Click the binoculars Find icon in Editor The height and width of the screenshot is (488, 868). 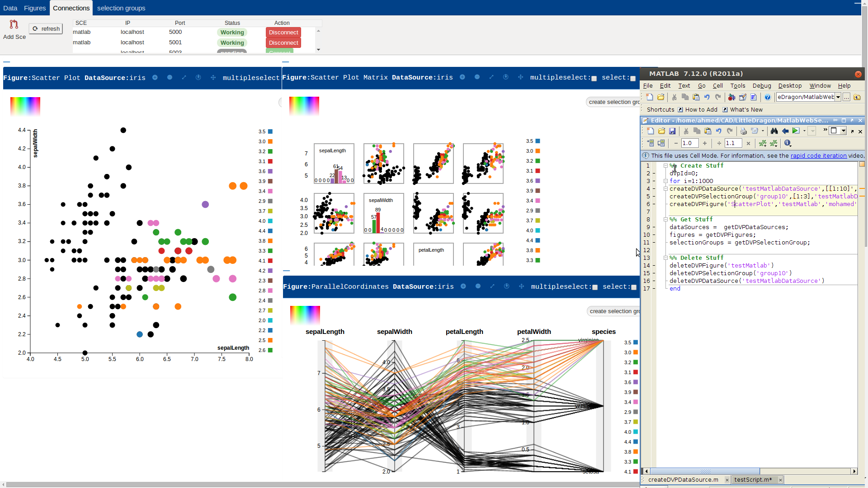click(774, 131)
